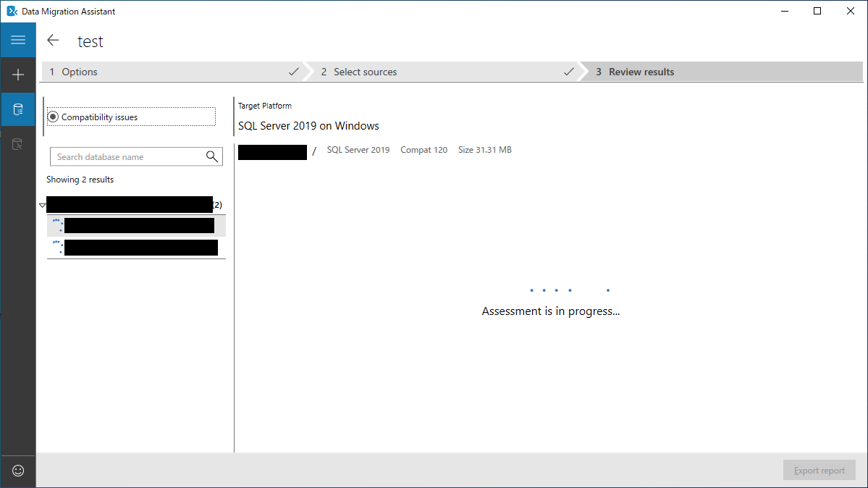This screenshot has height=488, width=868.
Task: Click the 'SQL Server 2019' version label
Action: point(358,150)
